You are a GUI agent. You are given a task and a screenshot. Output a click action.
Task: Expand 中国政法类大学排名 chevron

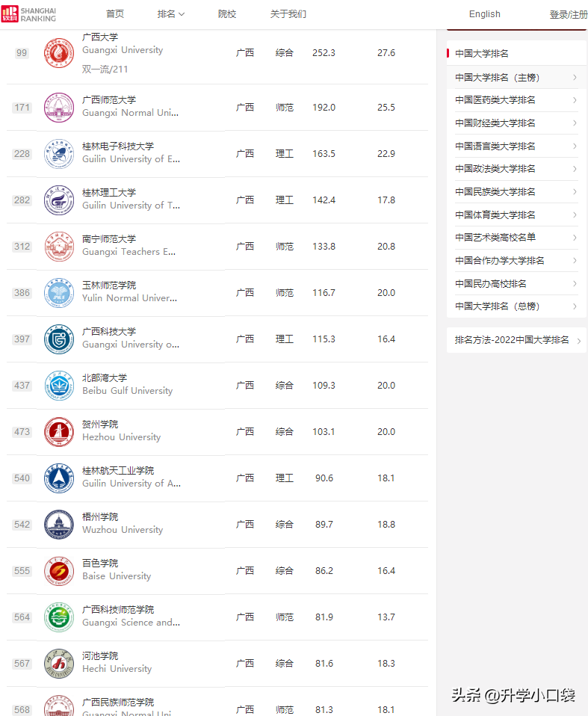click(575, 169)
